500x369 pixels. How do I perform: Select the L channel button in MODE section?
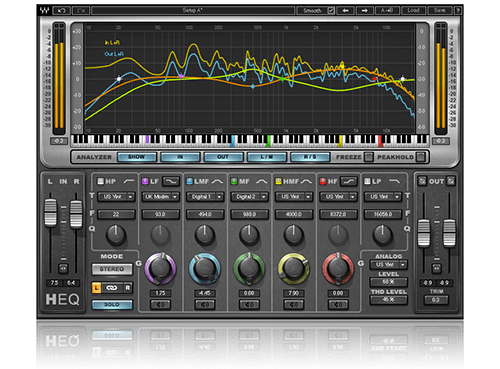[x=96, y=288]
